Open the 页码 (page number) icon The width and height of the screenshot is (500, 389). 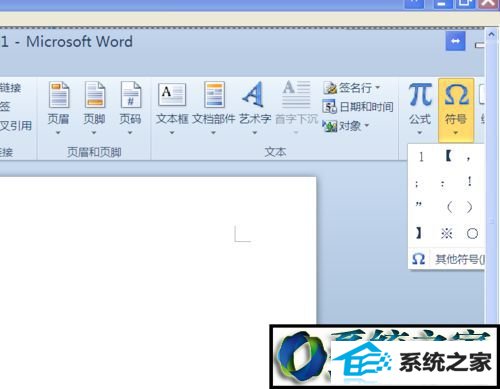coord(131,95)
